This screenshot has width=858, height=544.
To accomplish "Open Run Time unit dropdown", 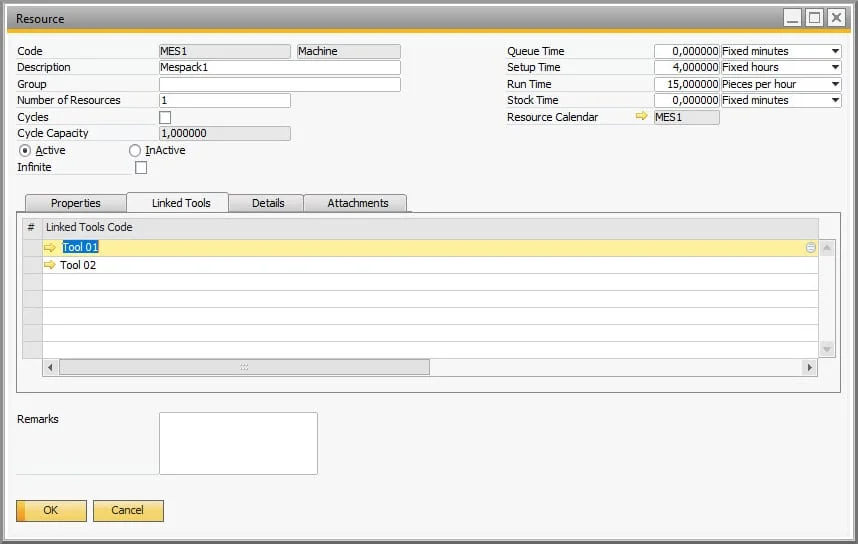I will pyautogui.click(x=835, y=84).
